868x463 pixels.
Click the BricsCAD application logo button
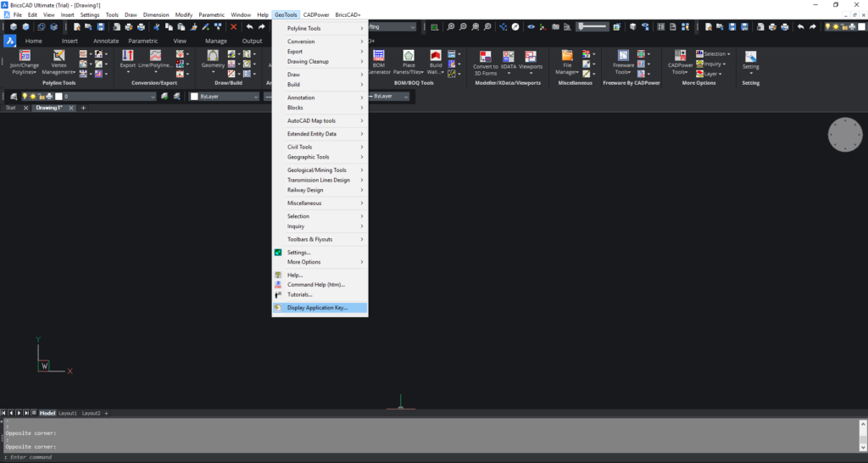click(x=10, y=41)
